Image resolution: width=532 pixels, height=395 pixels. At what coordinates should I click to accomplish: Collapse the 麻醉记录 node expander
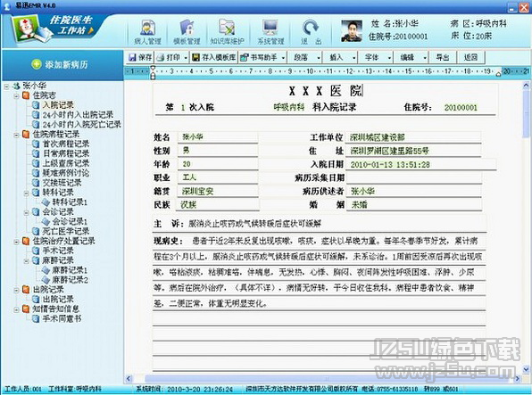(27, 260)
